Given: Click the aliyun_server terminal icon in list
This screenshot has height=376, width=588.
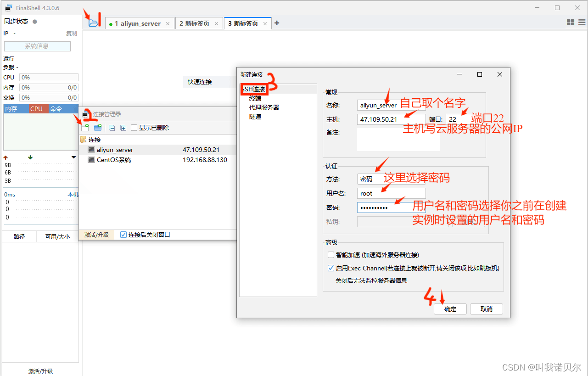Looking at the screenshot, I should (91, 150).
